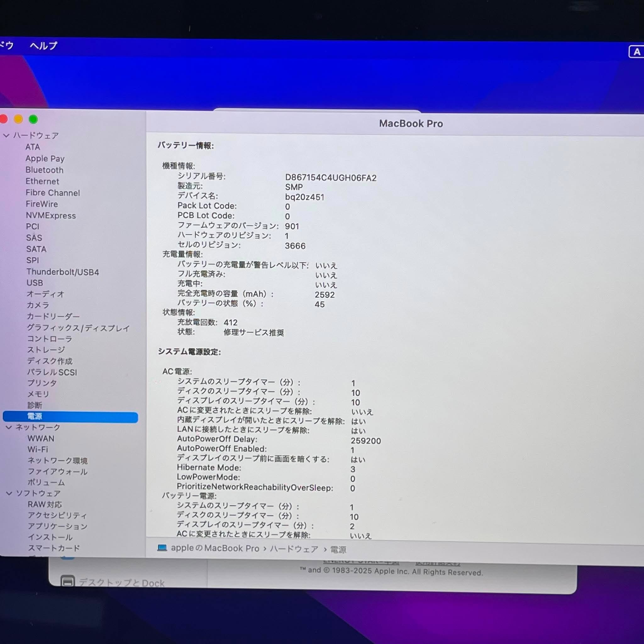Select コントローラ in the sidebar
This screenshot has width=644, height=644.
click(x=49, y=339)
